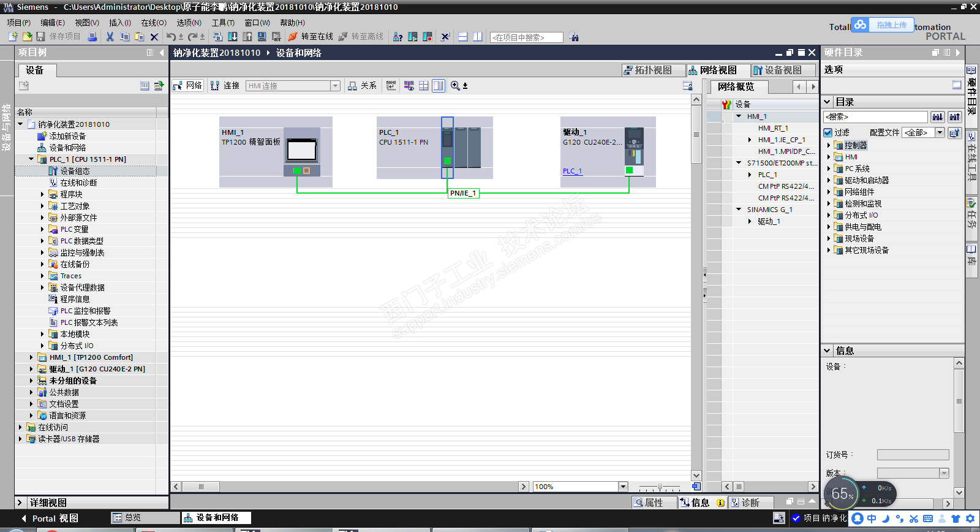Expand the 控制器 catalog folder
This screenshot has height=532, width=980.
point(829,145)
